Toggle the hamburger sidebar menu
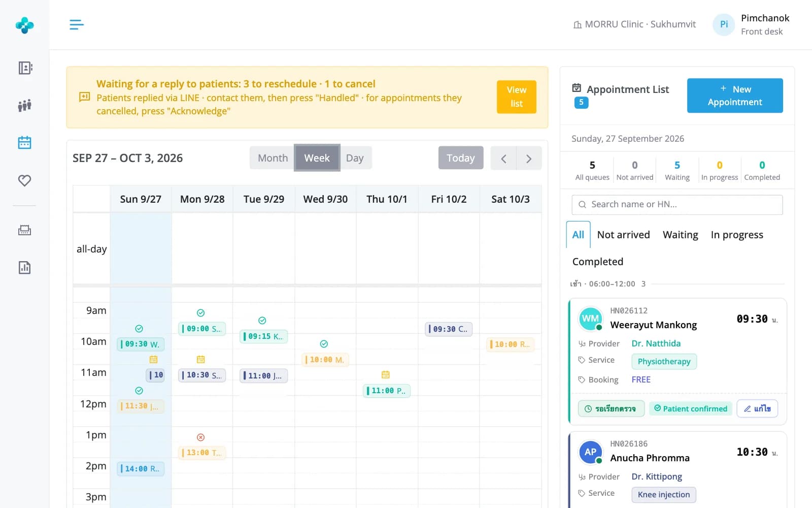This screenshot has width=812, height=508. (x=77, y=24)
